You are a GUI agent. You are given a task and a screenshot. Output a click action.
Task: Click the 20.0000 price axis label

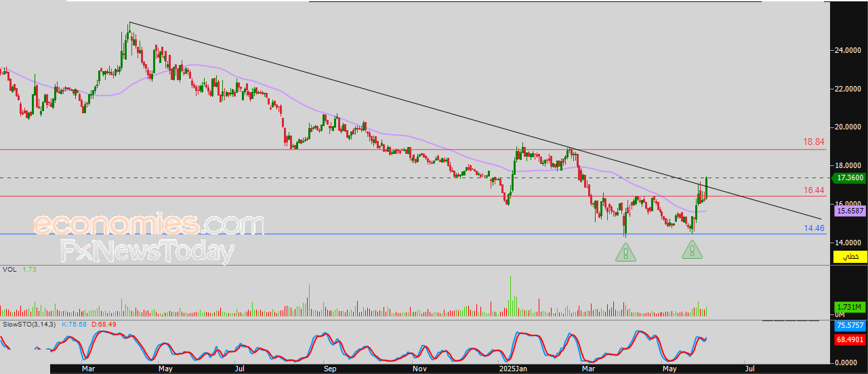click(x=848, y=127)
